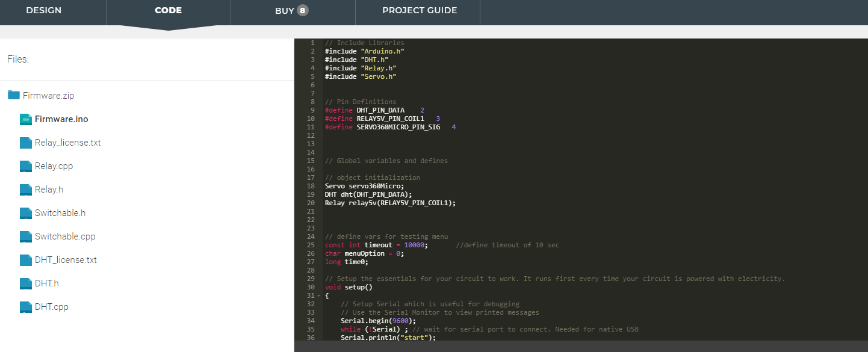Click the '#include "Relay.h"' code line

[x=361, y=68]
